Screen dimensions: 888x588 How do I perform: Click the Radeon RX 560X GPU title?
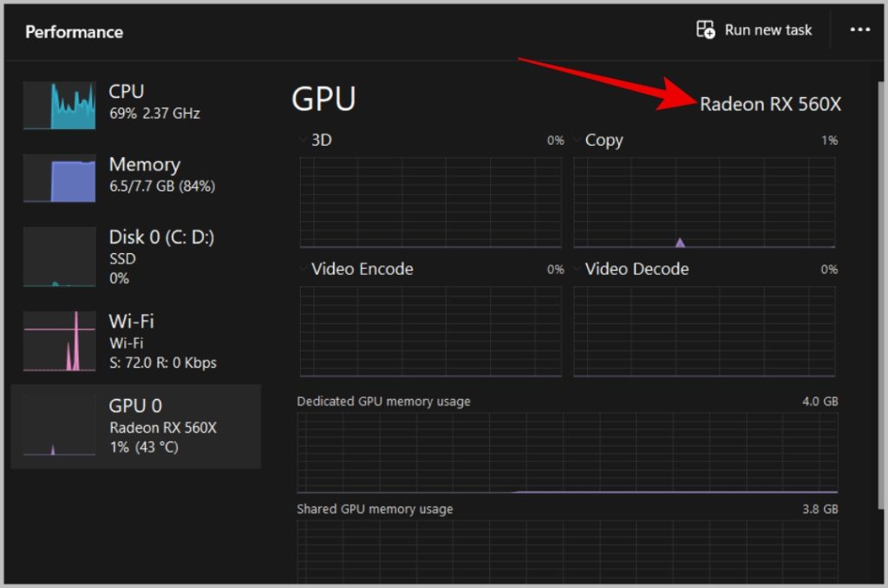770,105
